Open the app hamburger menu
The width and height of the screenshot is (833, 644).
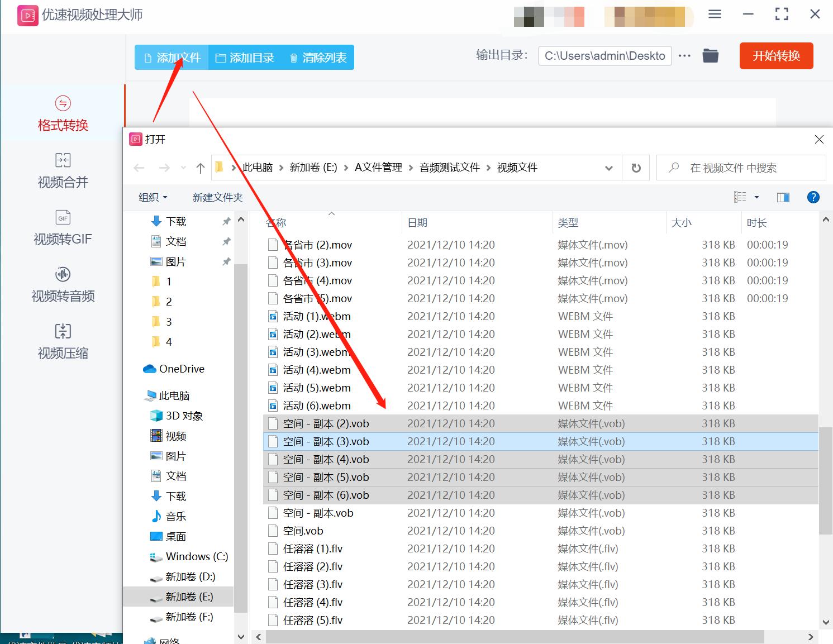click(714, 14)
